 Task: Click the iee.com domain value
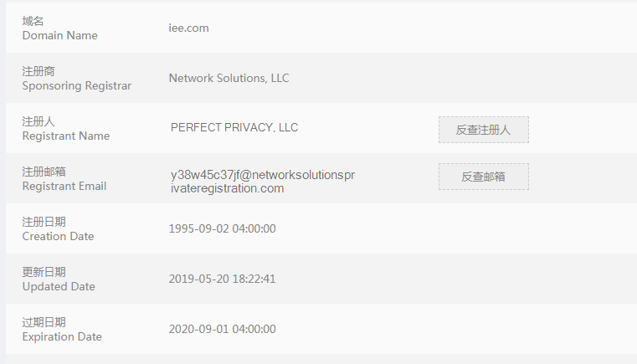188,28
